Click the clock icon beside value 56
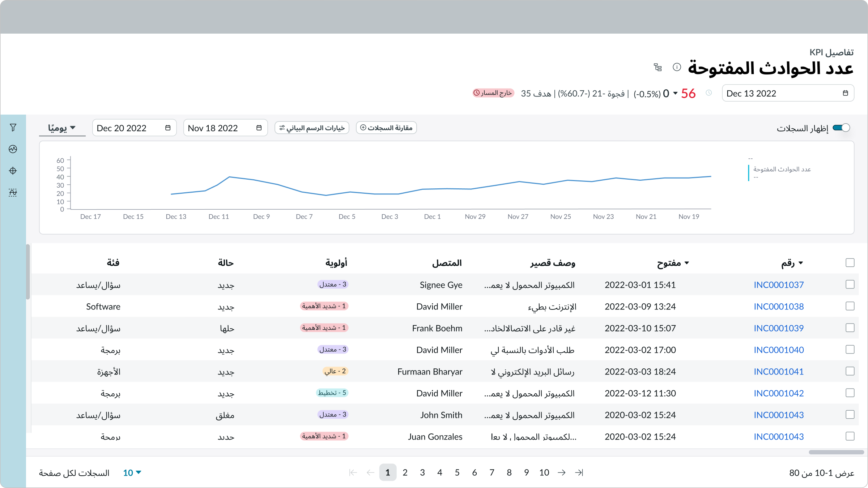The image size is (868, 488). click(x=709, y=93)
